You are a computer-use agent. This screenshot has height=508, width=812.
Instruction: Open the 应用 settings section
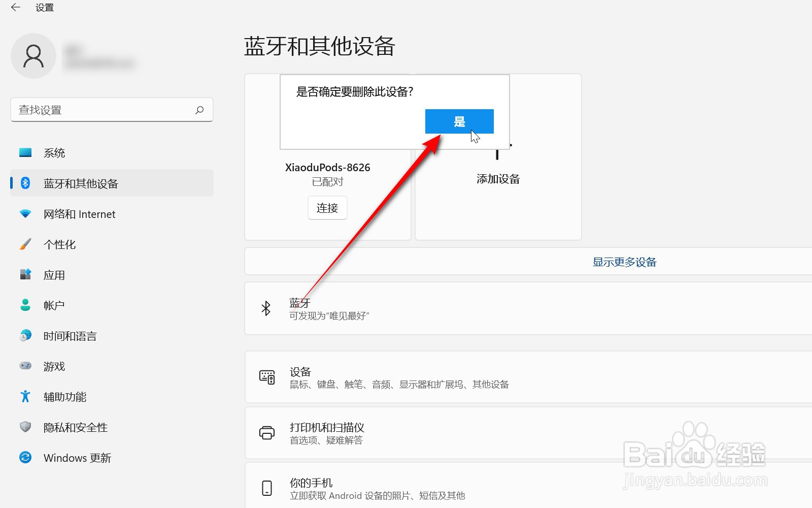tap(54, 275)
